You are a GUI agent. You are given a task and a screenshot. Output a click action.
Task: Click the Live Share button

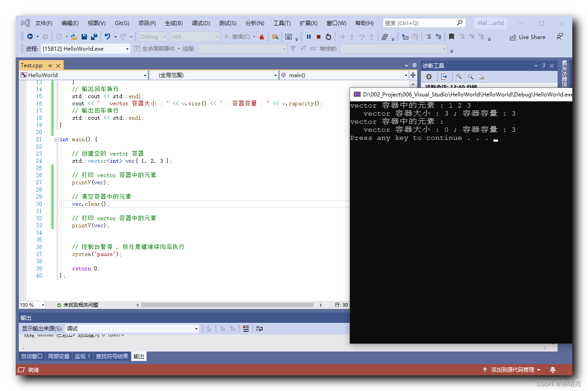pos(527,37)
